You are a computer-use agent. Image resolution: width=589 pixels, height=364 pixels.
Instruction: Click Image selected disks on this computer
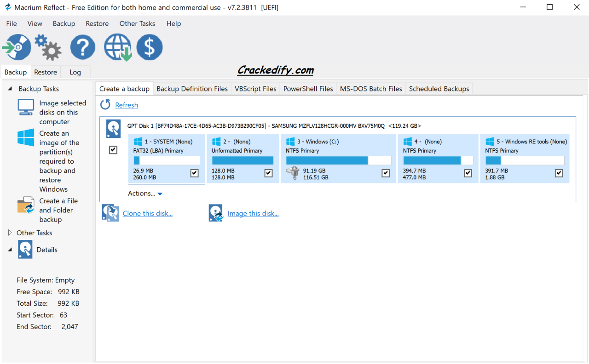click(63, 112)
